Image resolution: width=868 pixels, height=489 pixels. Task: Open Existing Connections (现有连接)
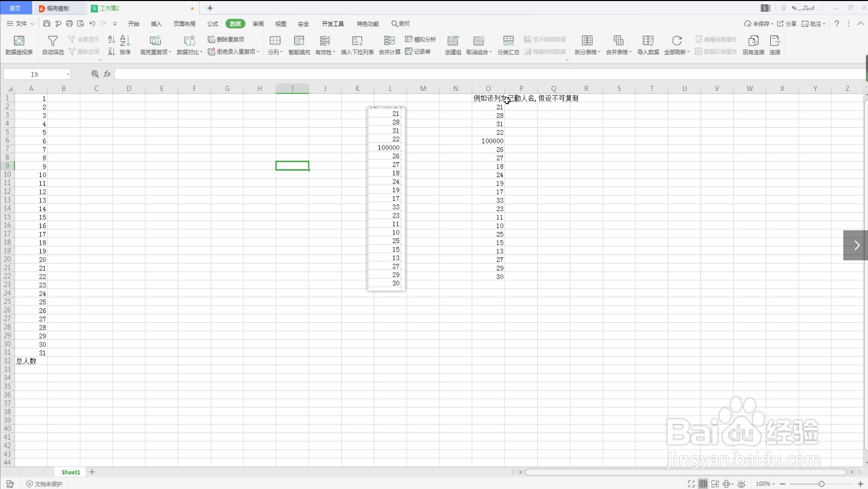click(x=753, y=45)
